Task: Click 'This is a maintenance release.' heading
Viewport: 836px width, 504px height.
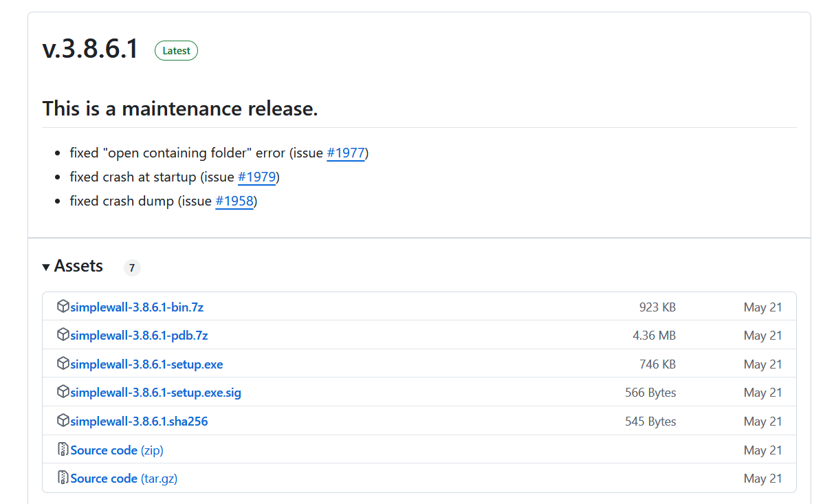Action: (180, 109)
